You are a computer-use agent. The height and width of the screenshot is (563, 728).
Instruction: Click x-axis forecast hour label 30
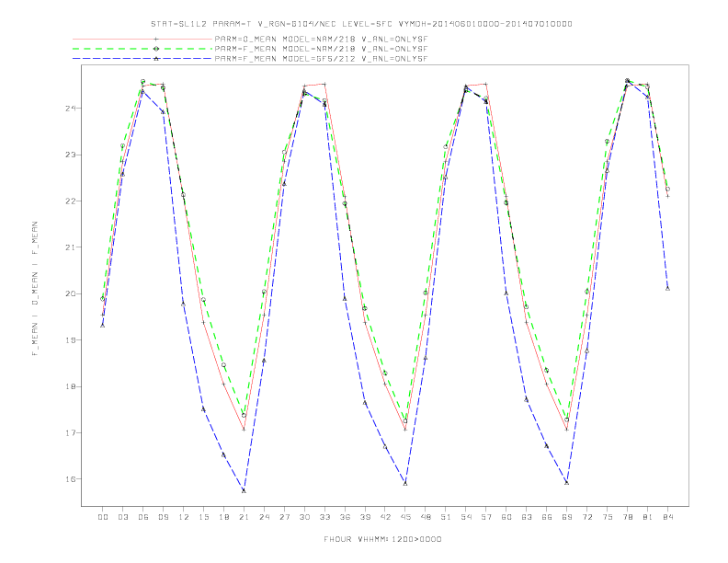coord(304,517)
